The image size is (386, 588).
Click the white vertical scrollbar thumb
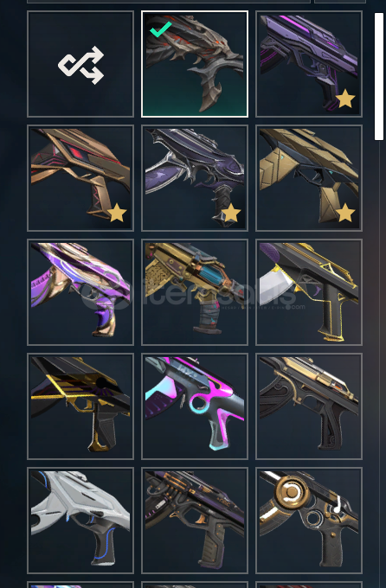[x=378, y=76]
